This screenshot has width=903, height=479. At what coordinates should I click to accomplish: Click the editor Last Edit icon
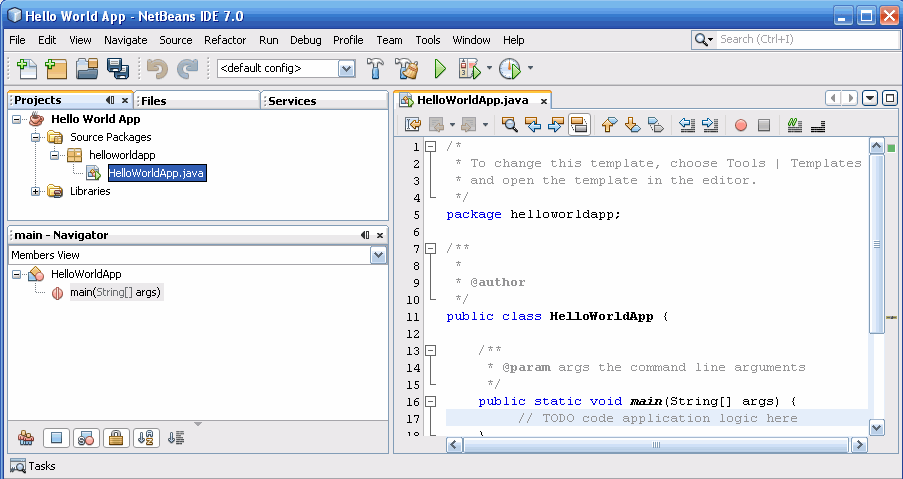[x=412, y=124]
